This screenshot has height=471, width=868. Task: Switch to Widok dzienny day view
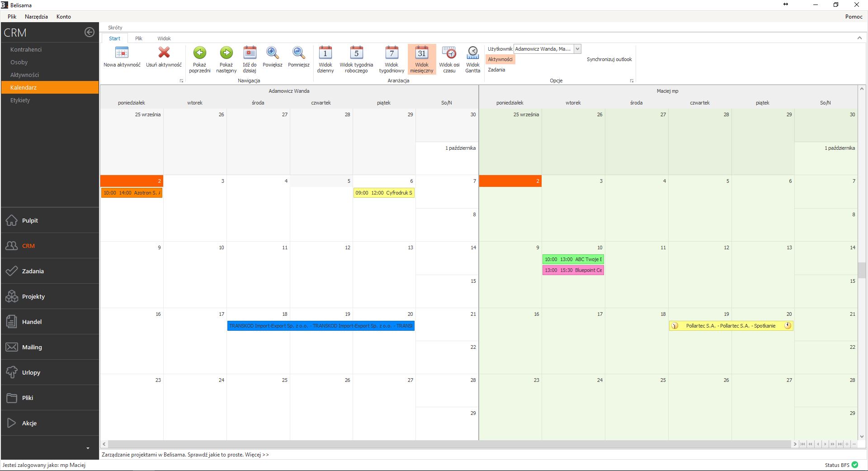click(325, 53)
